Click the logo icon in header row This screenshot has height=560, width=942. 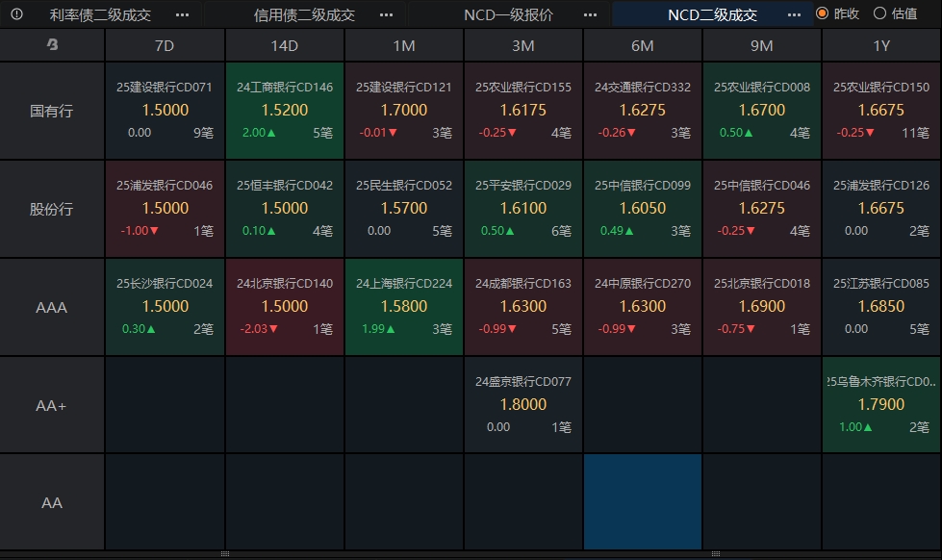click(52, 44)
